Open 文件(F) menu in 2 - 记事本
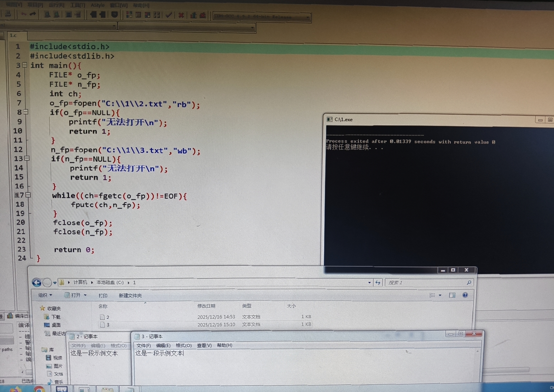 click(x=78, y=345)
